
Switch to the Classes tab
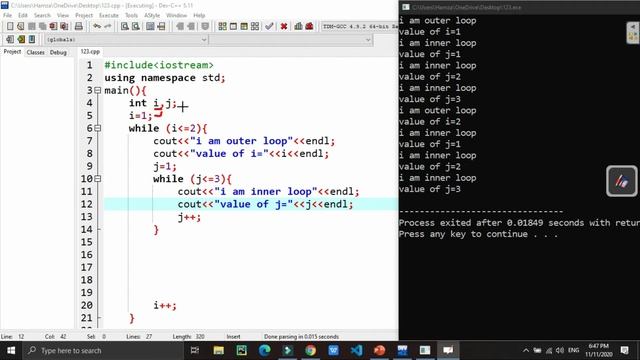pos(36,52)
